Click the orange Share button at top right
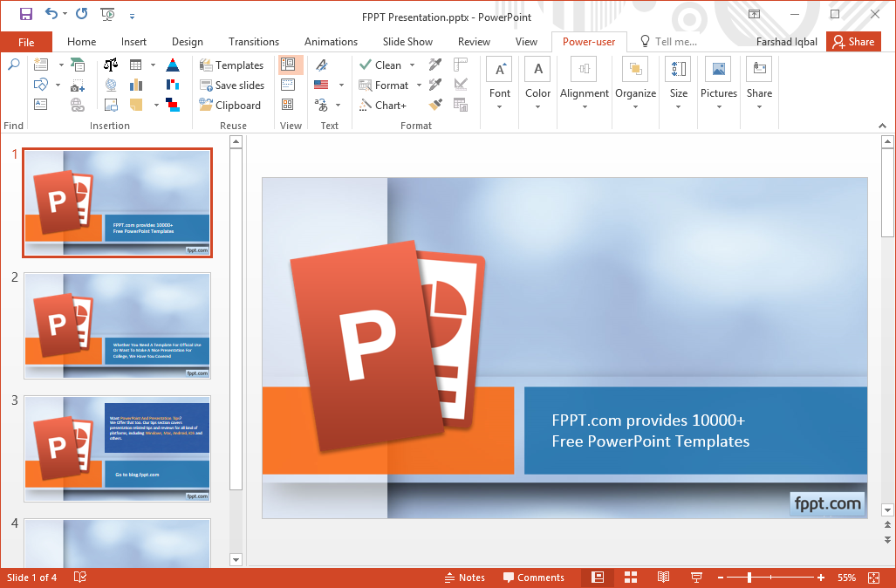Image resolution: width=896 pixels, height=588 pixels. pyautogui.click(x=854, y=42)
